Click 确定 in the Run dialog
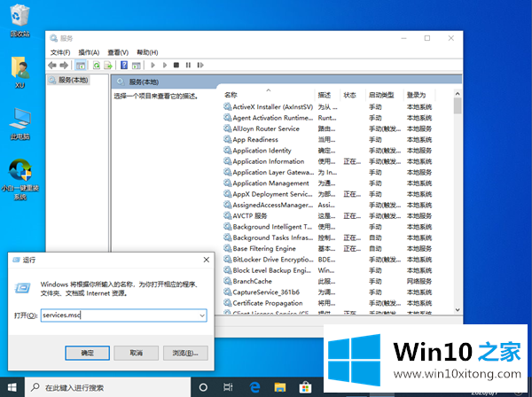The height and width of the screenshot is (397, 532). 87,353
